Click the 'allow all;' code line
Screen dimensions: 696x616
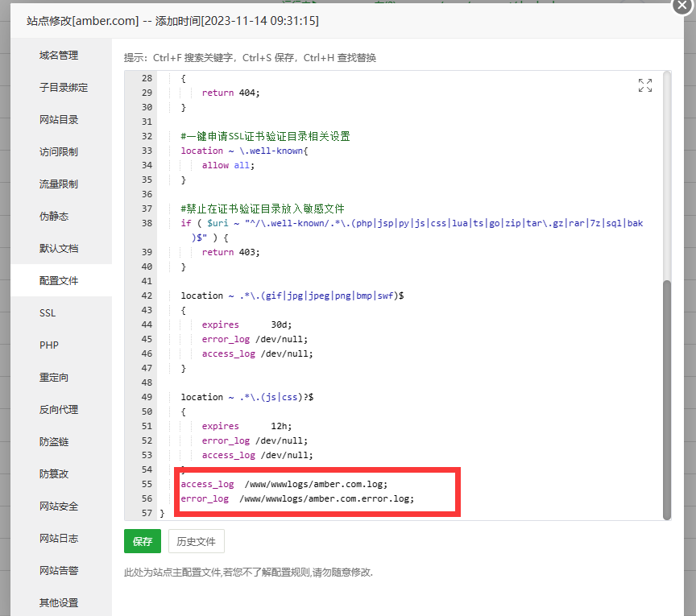click(228, 165)
